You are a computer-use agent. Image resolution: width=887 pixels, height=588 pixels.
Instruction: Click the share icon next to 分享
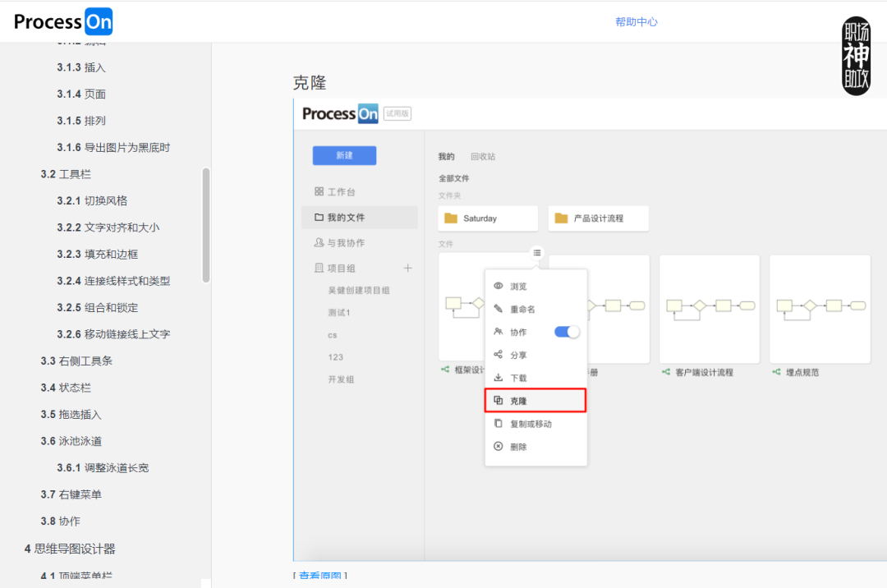499,355
